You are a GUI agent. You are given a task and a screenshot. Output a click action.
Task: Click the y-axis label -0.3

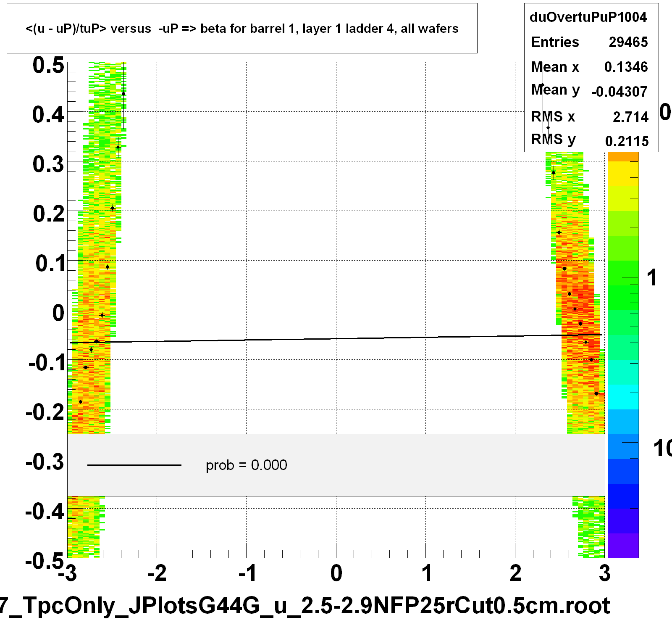tap(45, 462)
